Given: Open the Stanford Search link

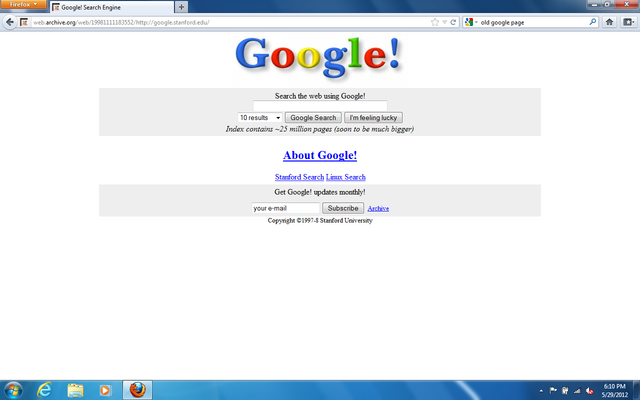Looking at the screenshot, I should pos(299,177).
